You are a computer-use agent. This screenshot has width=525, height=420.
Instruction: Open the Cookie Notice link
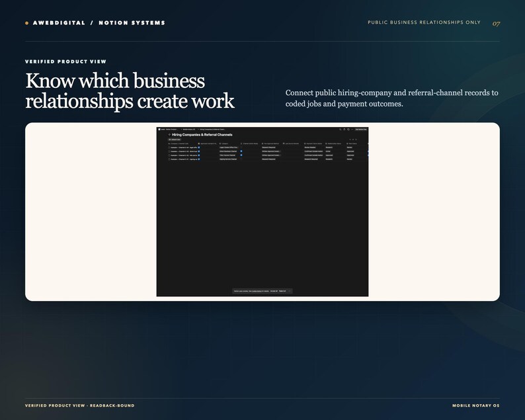[257, 291]
